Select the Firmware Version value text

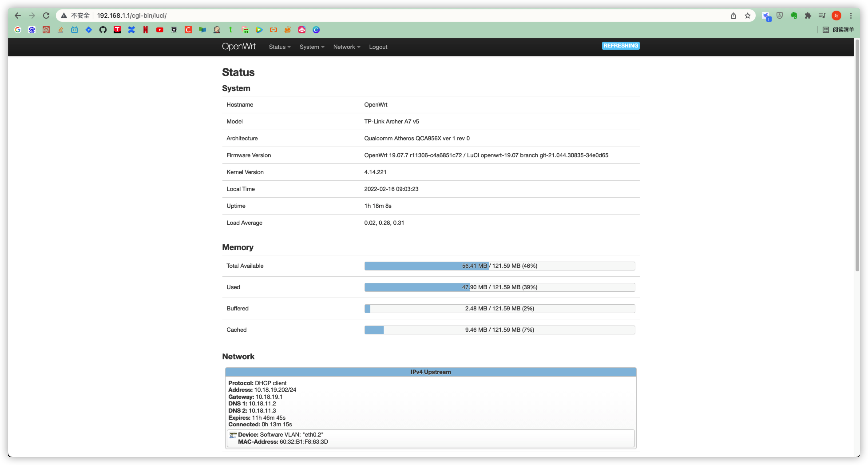pyautogui.click(x=486, y=155)
